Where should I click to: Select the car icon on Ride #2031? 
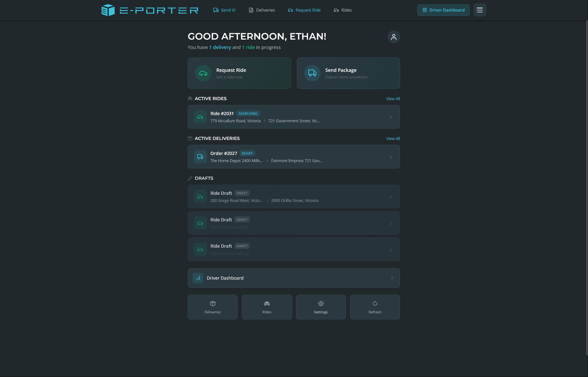[200, 117]
